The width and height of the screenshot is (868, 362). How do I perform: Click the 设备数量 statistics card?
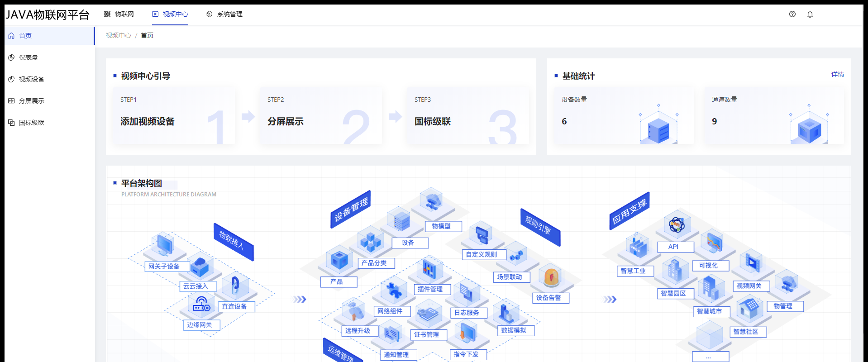click(x=624, y=116)
